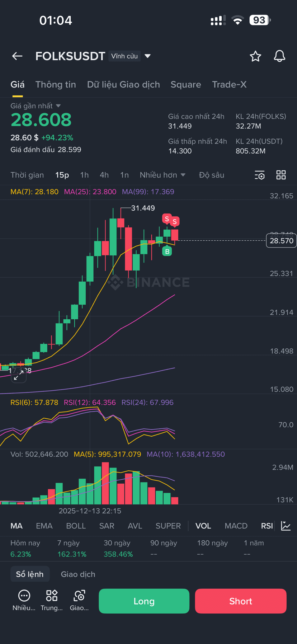Open indicator chart icon after RSI
297x644 pixels.
[286, 526]
